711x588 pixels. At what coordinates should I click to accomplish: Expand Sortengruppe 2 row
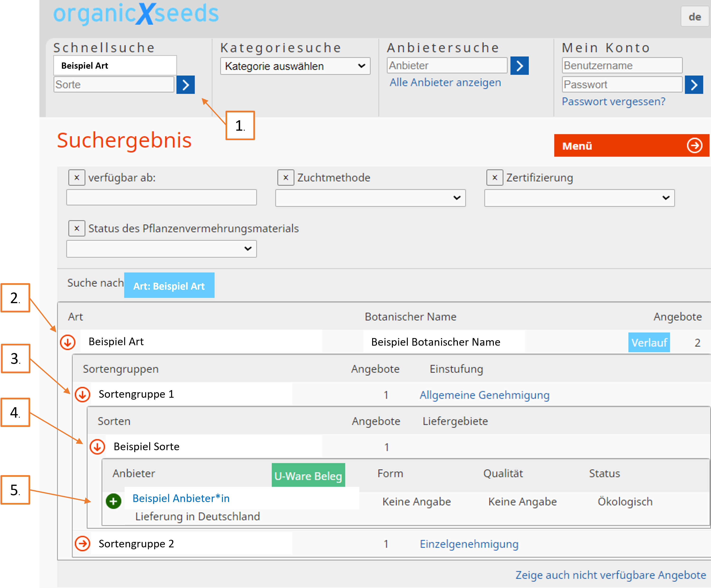point(82,544)
